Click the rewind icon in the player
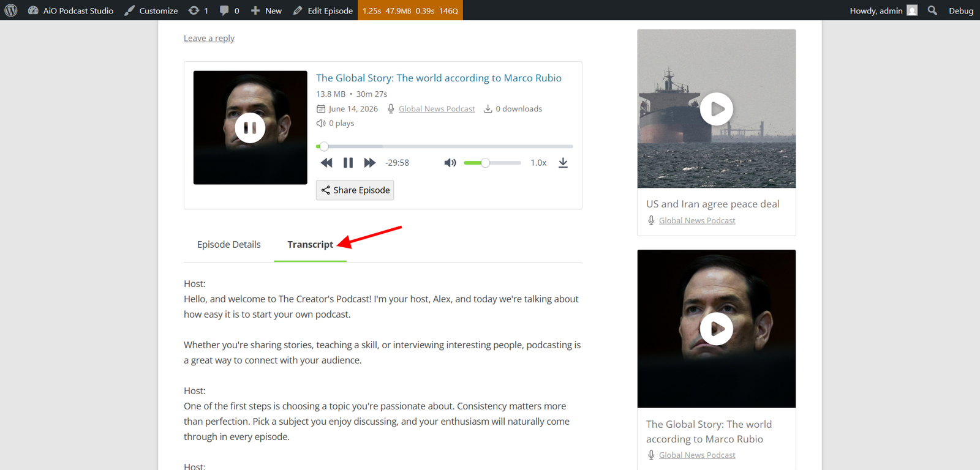 (x=326, y=163)
